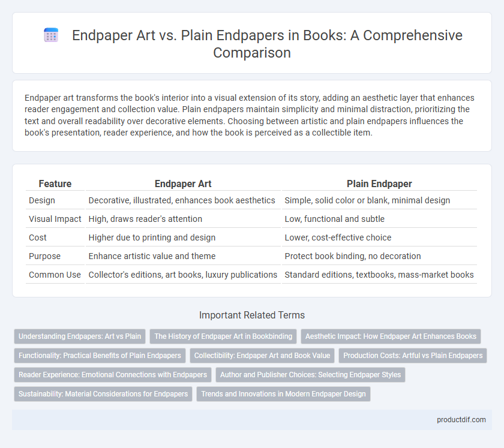Viewport: 504px width, 448px height.
Task: Open 'Functionality: Practical Benefits of Plain Endpapers' tag
Action: pyautogui.click(x=100, y=356)
